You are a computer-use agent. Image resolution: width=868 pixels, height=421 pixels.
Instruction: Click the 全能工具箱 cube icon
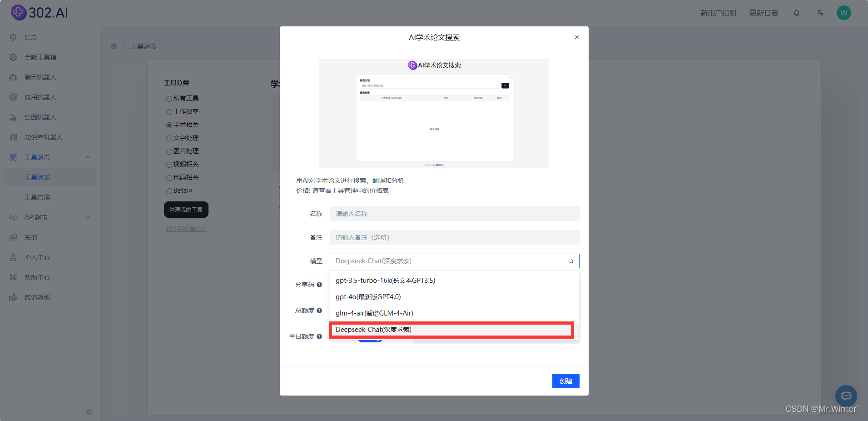pos(13,57)
